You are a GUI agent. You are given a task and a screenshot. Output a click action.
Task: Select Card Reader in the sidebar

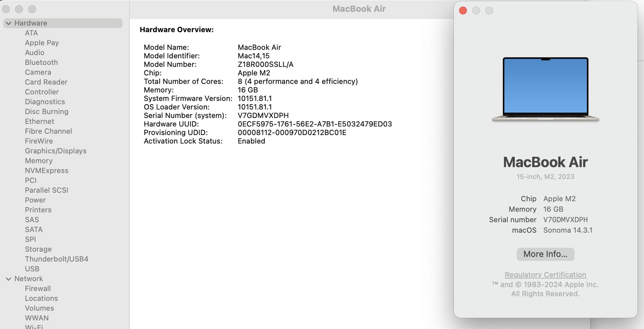46,82
